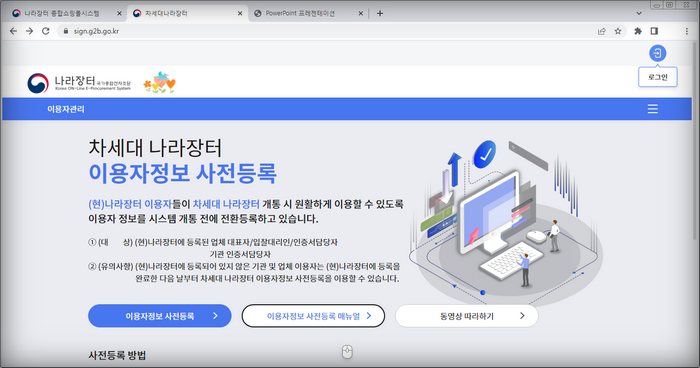Click the 동영상 따라하기 button

[467, 316]
